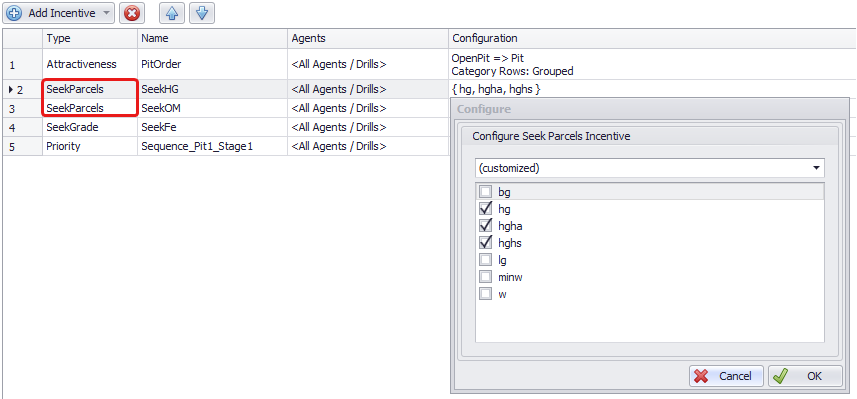
Task: Uncheck the hgha parcel checkbox
Action: click(x=485, y=226)
